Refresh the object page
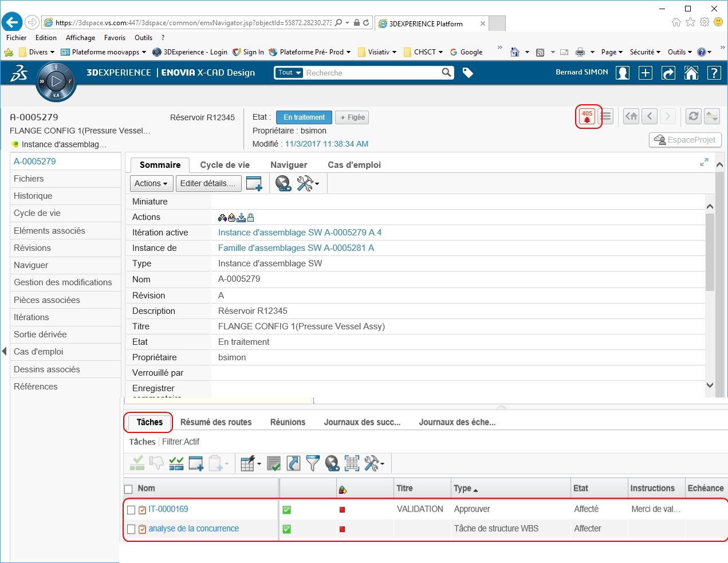 (x=694, y=116)
